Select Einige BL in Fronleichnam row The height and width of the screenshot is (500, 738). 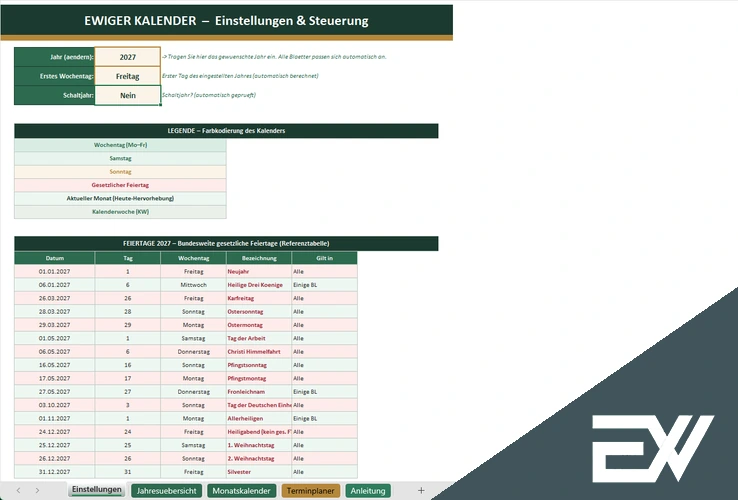[324, 392]
